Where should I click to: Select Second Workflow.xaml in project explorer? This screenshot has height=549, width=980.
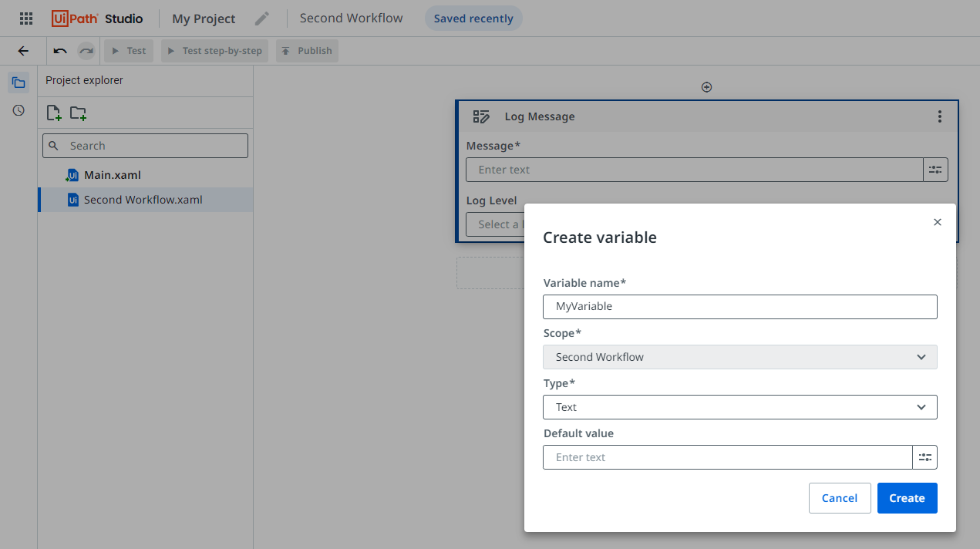143,200
